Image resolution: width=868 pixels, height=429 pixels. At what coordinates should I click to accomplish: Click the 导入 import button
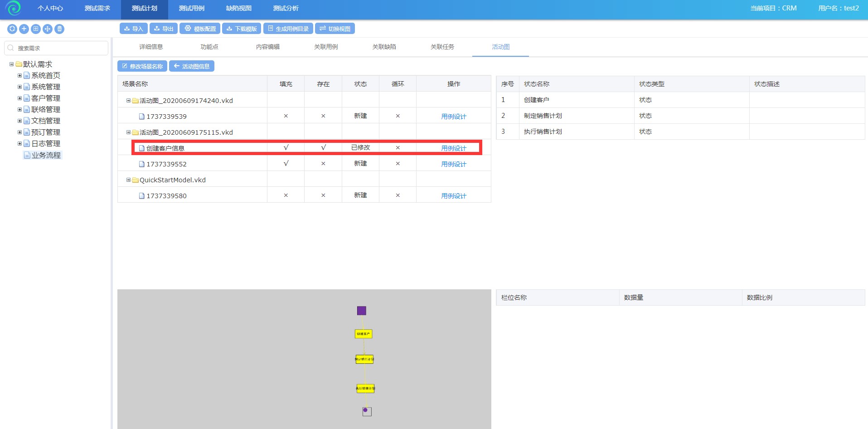pyautogui.click(x=133, y=29)
